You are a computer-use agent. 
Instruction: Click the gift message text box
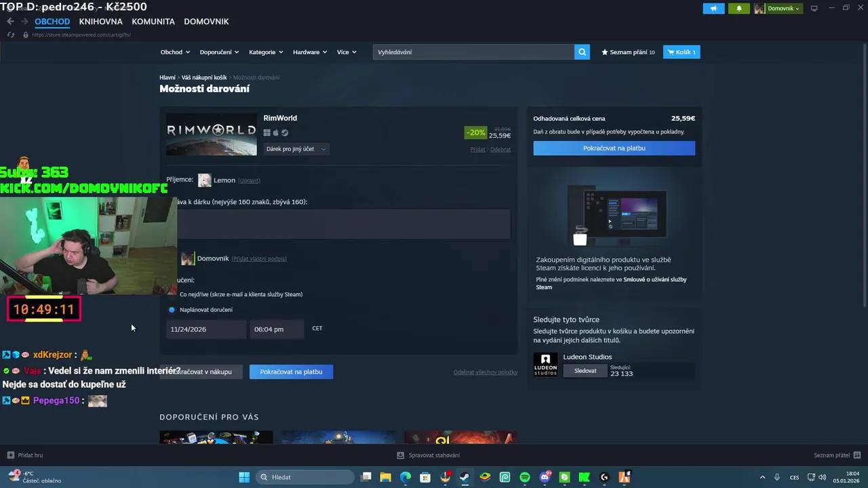(x=338, y=224)
